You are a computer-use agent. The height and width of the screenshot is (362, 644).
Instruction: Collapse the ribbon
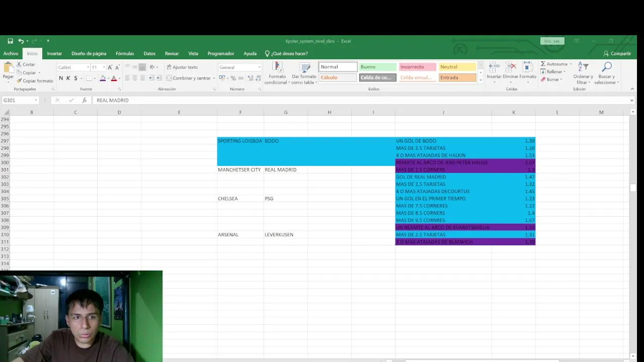coord(632,89)
